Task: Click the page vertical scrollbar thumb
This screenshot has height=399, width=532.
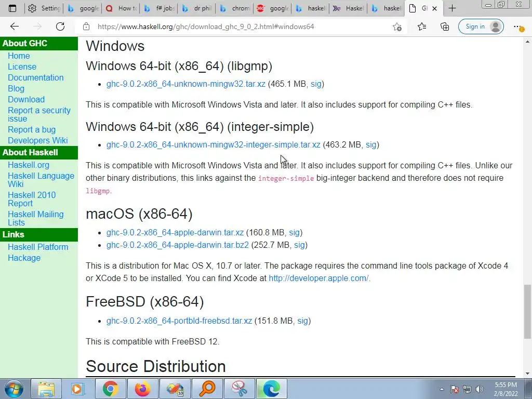Action: pos(527,312)
